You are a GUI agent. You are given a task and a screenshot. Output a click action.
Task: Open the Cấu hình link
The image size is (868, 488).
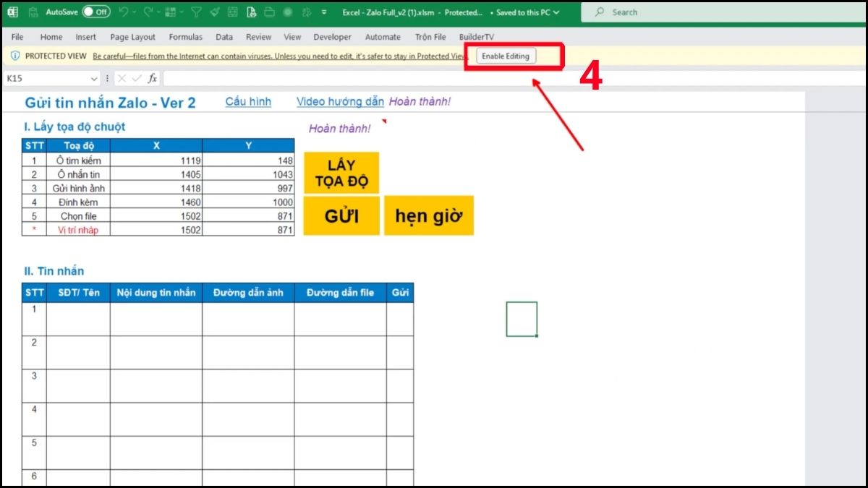248,102
